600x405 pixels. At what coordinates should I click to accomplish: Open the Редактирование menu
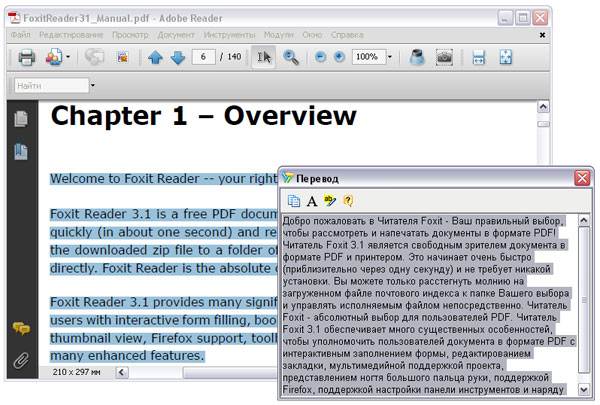click(71, 35)
